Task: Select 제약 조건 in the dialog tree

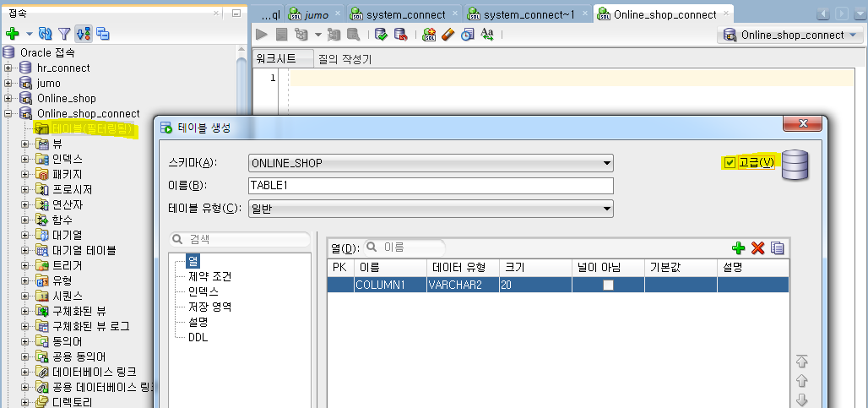Action: tap(209, 275)
